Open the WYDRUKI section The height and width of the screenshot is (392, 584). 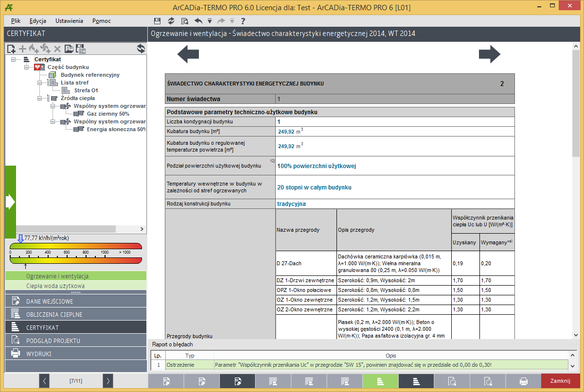click(76, 354)
